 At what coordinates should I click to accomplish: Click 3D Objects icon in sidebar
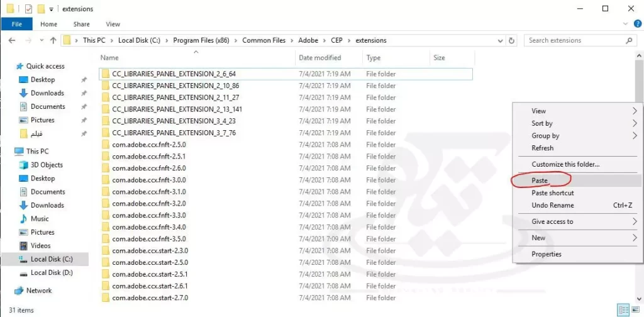pos(23,165)
